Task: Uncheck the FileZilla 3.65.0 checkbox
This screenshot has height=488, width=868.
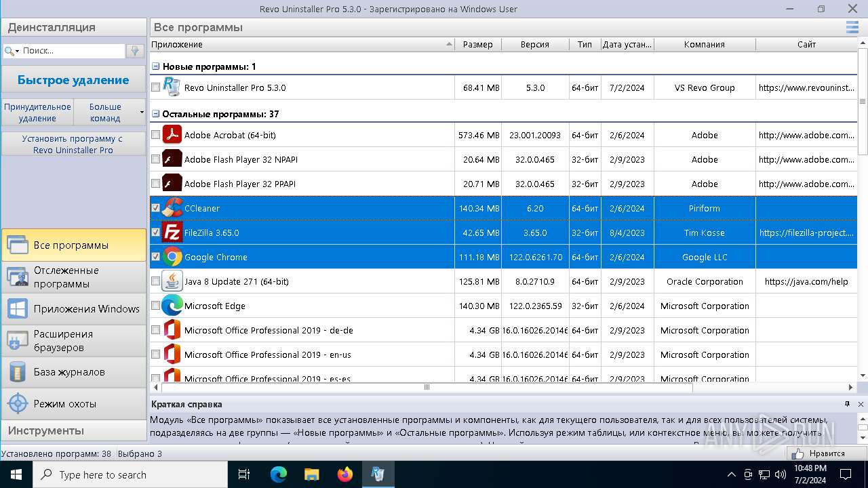Action: coord(156,232)
